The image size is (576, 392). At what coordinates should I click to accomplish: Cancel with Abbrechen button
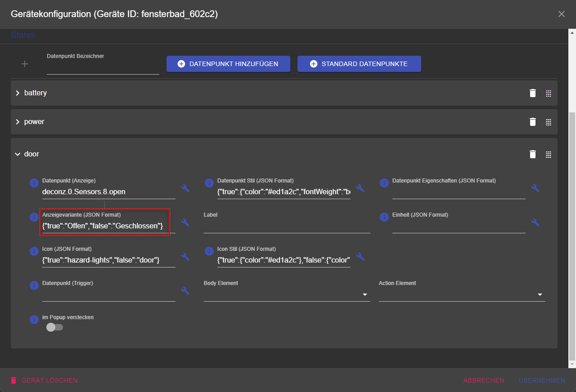[484, 380]
